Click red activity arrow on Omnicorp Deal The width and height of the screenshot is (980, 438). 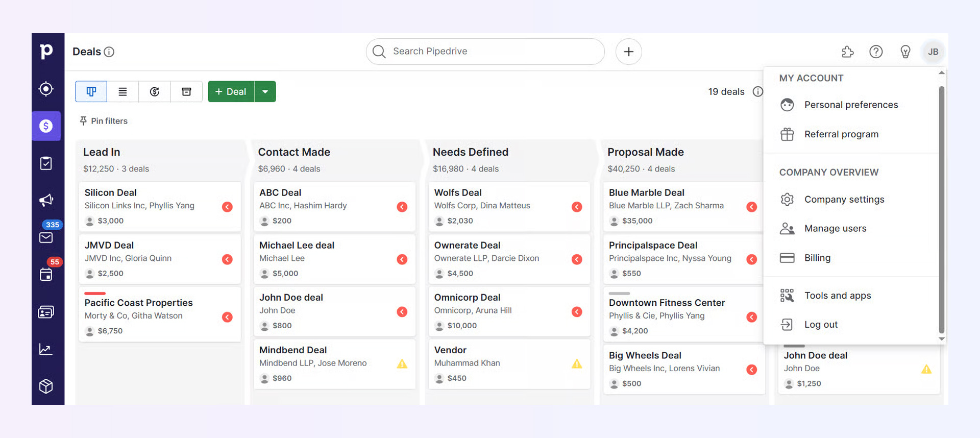[577, 312]
